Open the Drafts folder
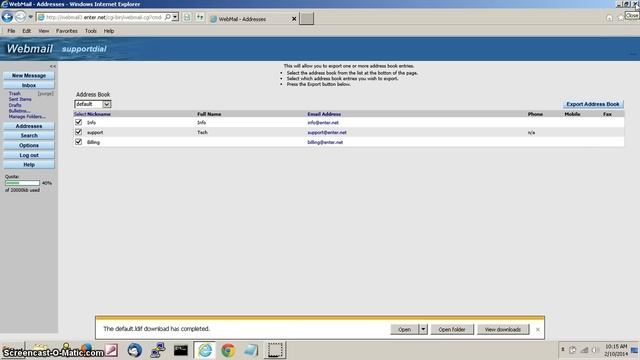Image resolution: width=640 pixels, height=360 pixels. (15, 105)
